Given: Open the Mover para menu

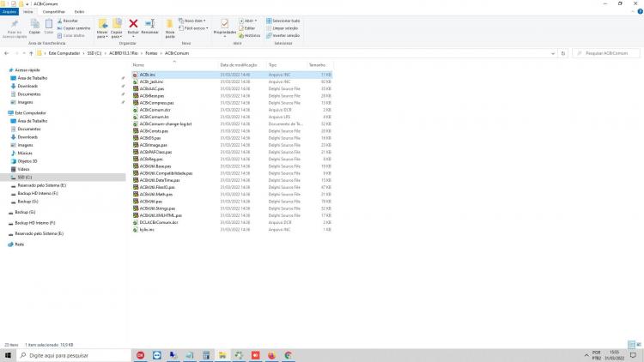Looking at the screenshot, I should [x=102, y=28].
